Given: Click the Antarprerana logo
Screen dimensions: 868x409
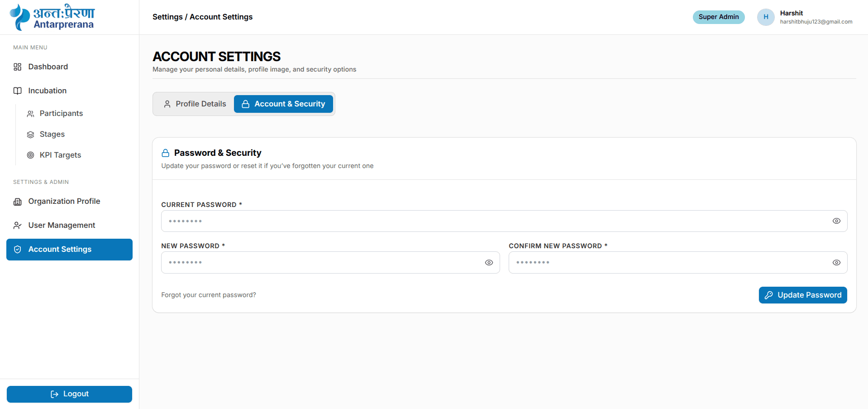Looking at the screenshot, I should (x=52, y=17).
